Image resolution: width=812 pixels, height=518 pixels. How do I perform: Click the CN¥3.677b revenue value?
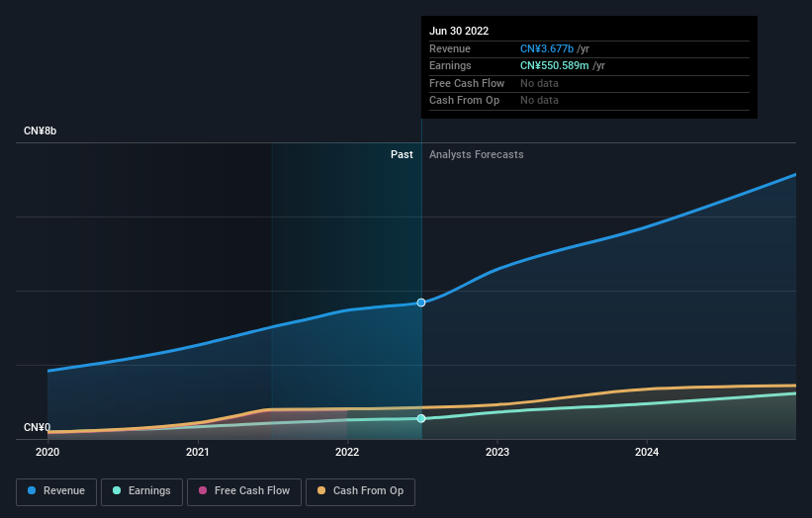[x=547, y=48]
